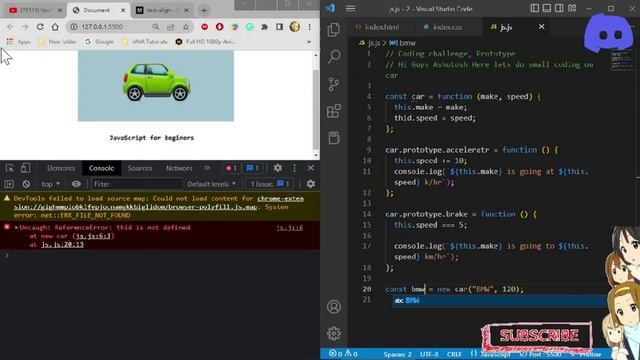Open console settings gear

pyautogui.click(x=311, y=184)
